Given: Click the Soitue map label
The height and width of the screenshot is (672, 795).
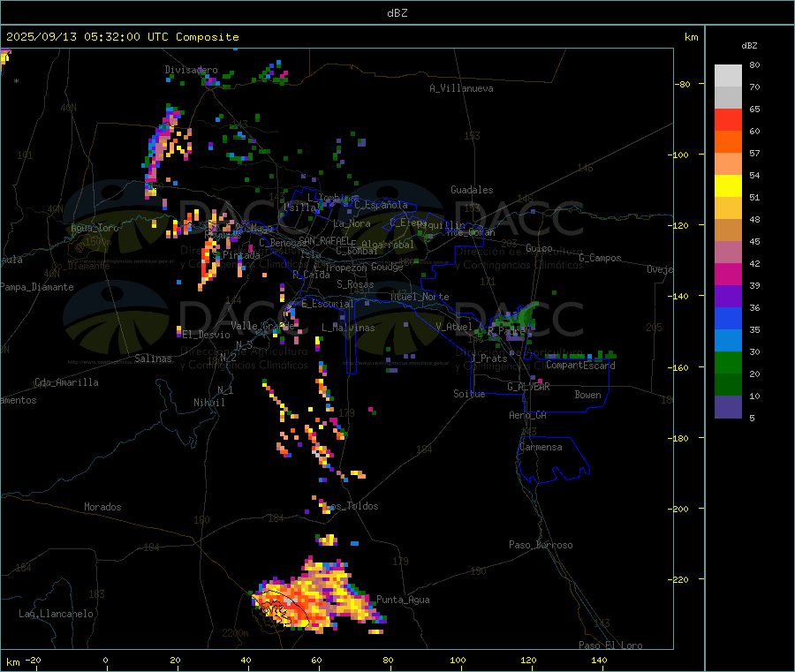Looking at the screenshot, I should [469, 394].
